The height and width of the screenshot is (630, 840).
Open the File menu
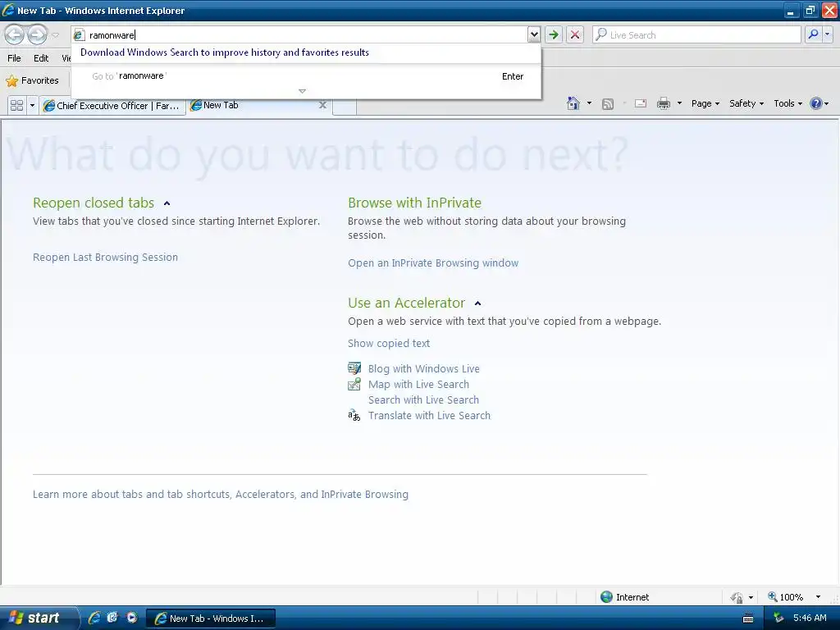coord(15,58)
